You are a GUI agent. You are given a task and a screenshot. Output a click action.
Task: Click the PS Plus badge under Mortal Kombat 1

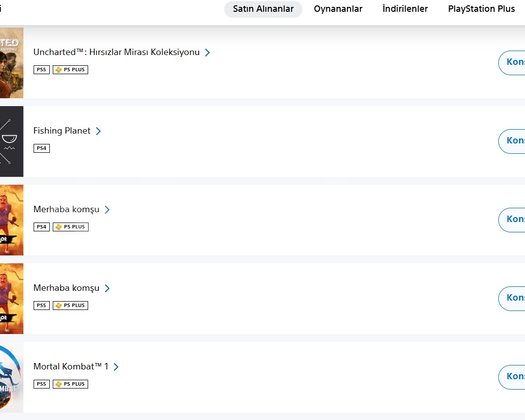(71, 384)
